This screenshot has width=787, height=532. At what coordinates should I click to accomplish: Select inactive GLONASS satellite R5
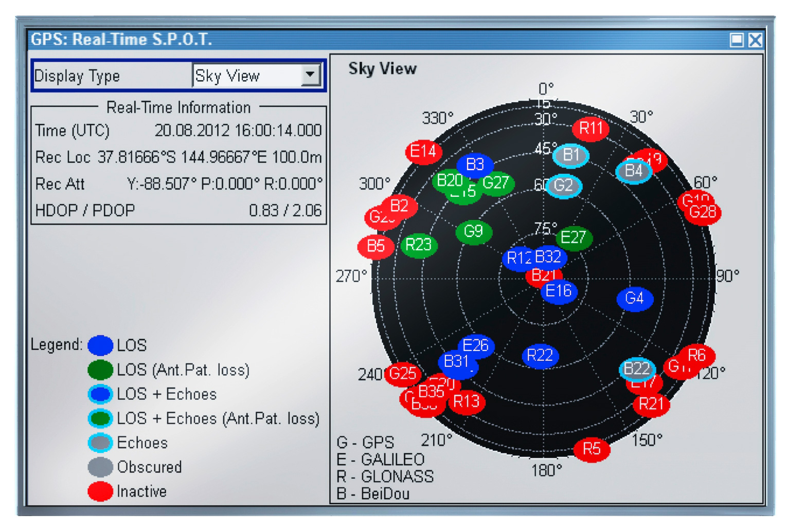pos(592,449)
